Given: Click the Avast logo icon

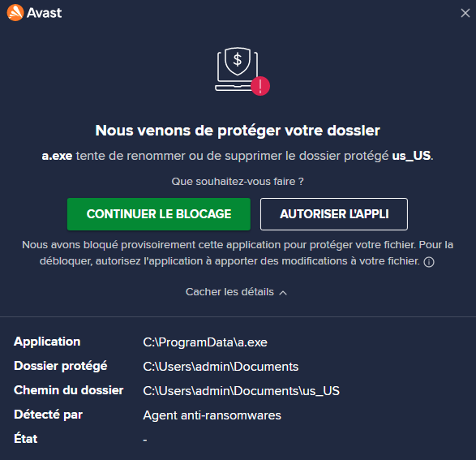Looking at the screenshot, I should coord(15,13).
